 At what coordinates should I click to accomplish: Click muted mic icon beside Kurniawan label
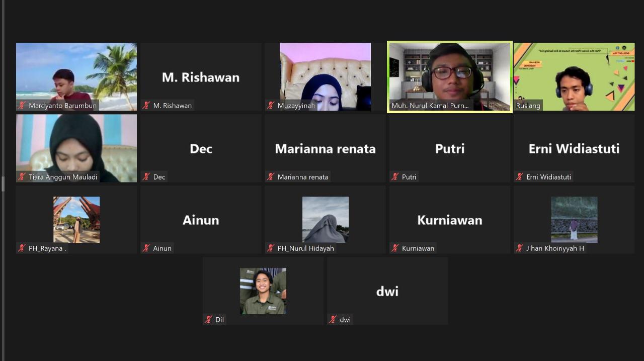pyautogui.click(x=395, y=248)
